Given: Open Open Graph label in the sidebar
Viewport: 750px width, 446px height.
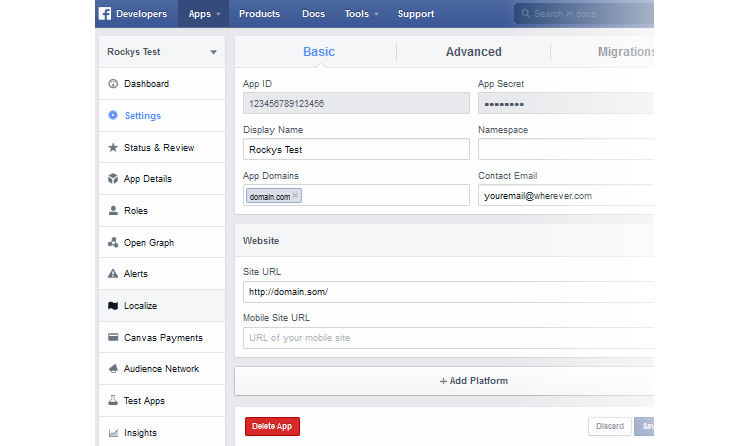Looking at the screenshot, I should [x=149, y=243].
